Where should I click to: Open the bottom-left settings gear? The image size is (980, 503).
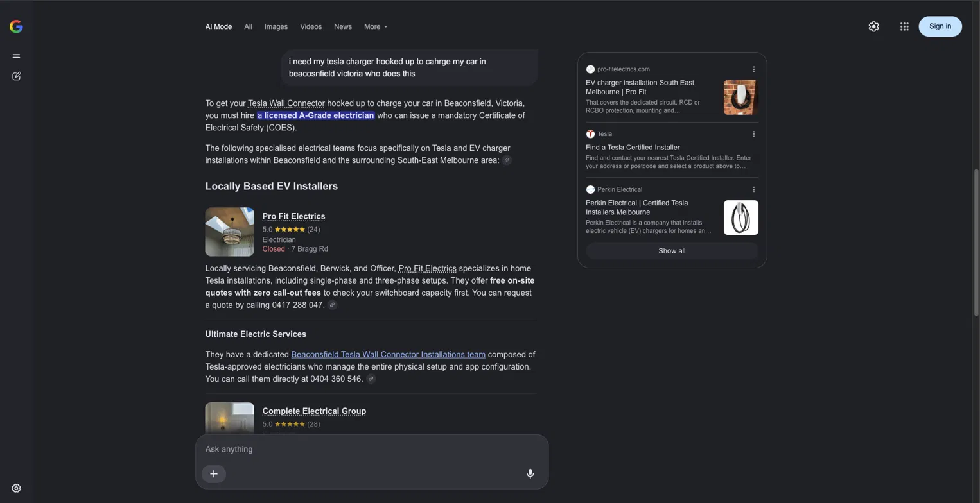click(17, 488)
